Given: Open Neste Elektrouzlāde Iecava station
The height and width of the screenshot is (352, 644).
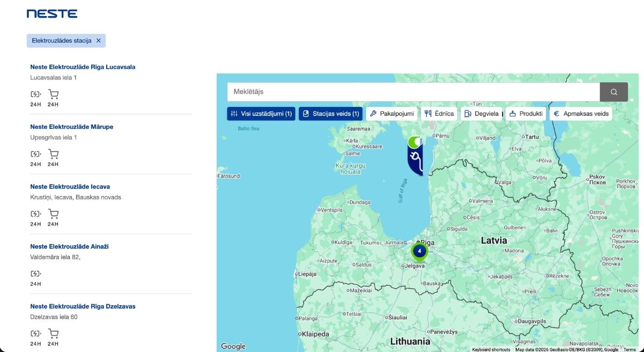Looking at the screenshot, I should click(x=70, y=186).
